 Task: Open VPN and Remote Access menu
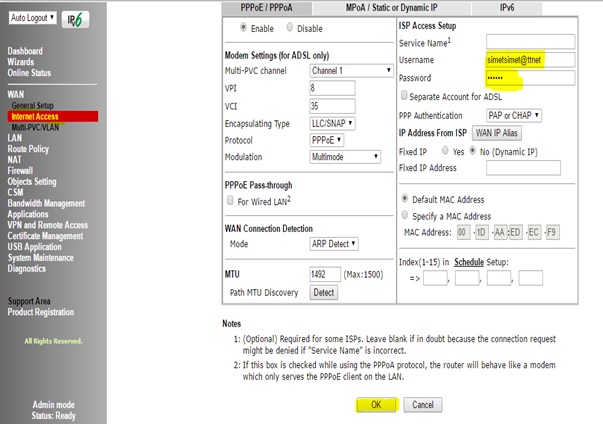click(47, 225)
